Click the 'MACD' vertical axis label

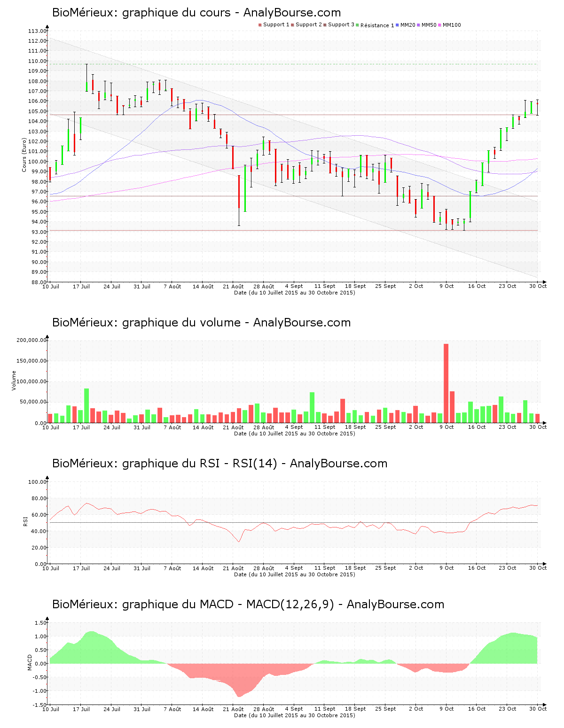(30, 662)
